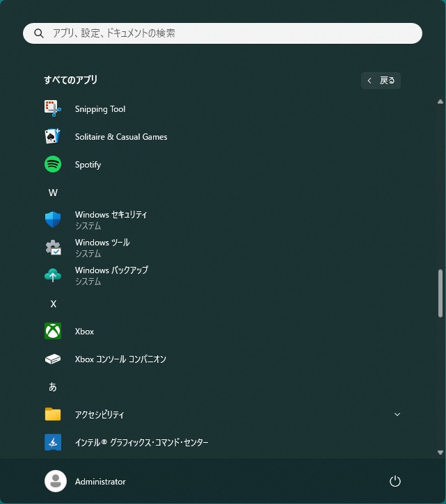Open the power options button

point(395,481)
